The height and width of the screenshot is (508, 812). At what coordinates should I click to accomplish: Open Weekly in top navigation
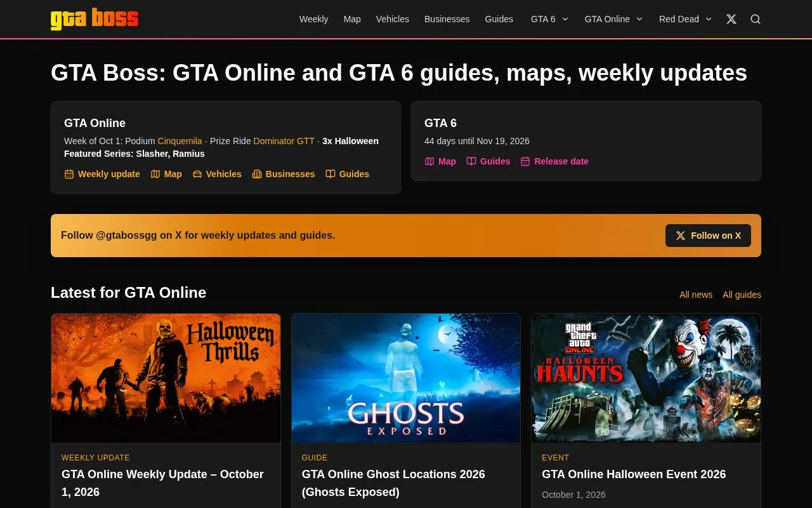313,19
